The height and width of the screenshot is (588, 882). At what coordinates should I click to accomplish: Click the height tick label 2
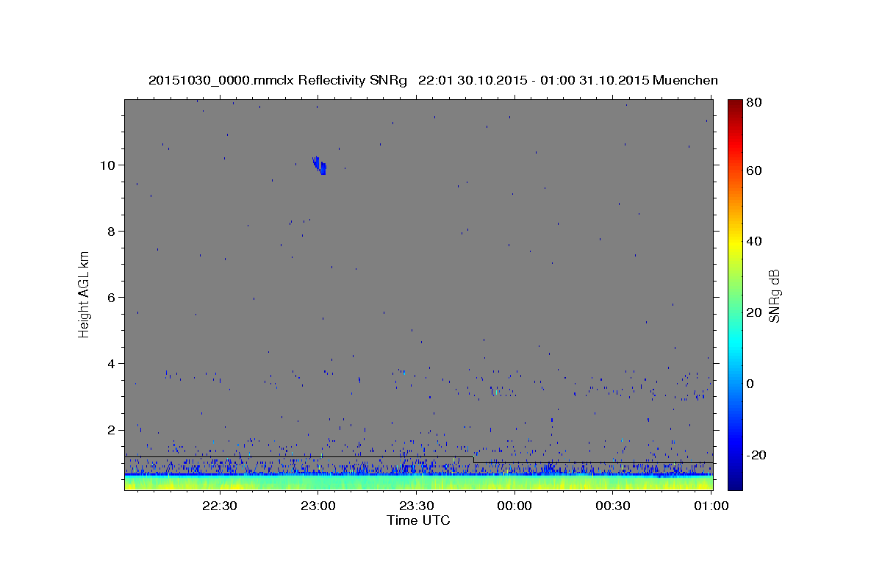[x=111, y=429]
